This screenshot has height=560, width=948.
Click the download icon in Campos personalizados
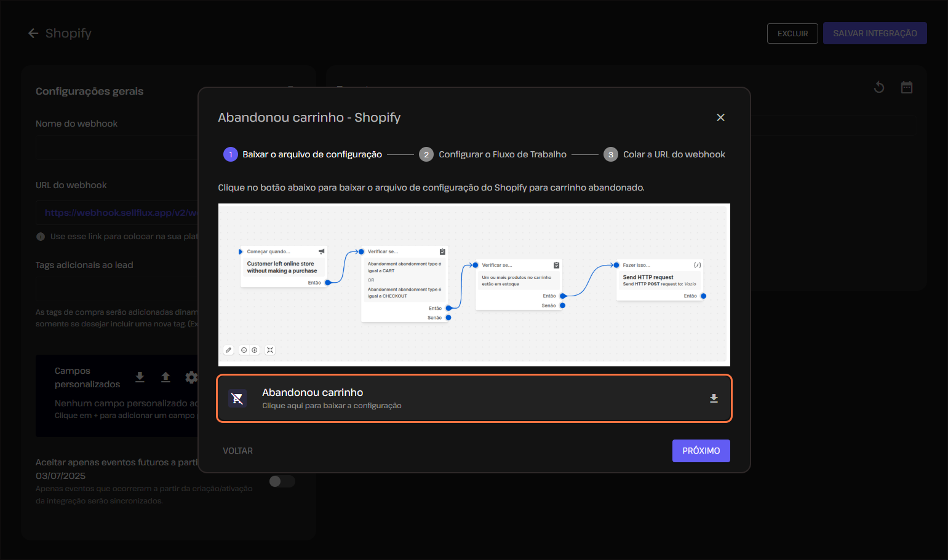click(140, 377)
